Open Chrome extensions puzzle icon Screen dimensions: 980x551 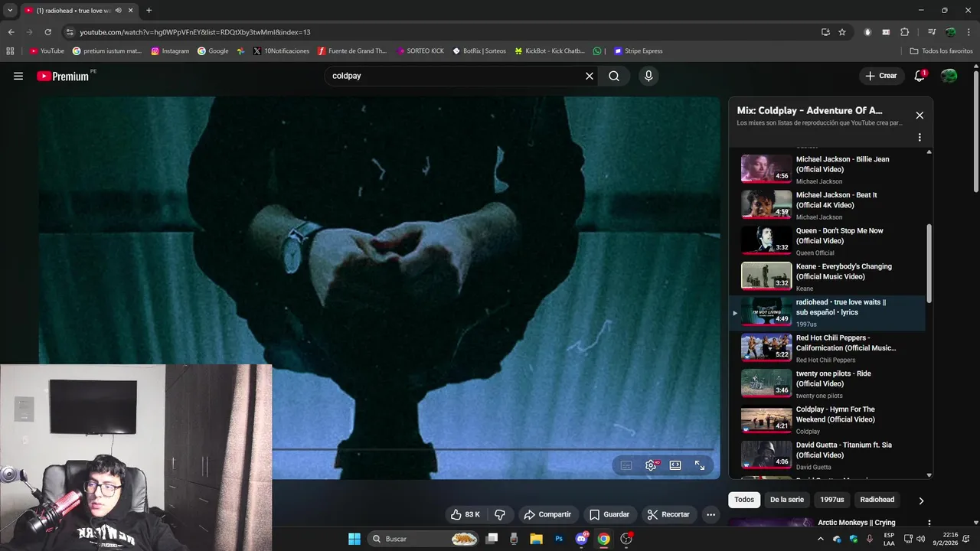[x=904, y=32]
